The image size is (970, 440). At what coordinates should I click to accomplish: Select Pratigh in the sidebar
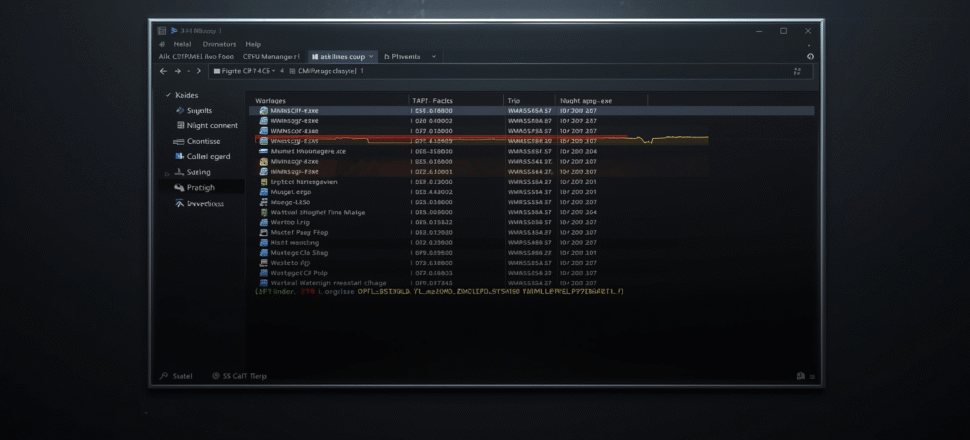201,188
